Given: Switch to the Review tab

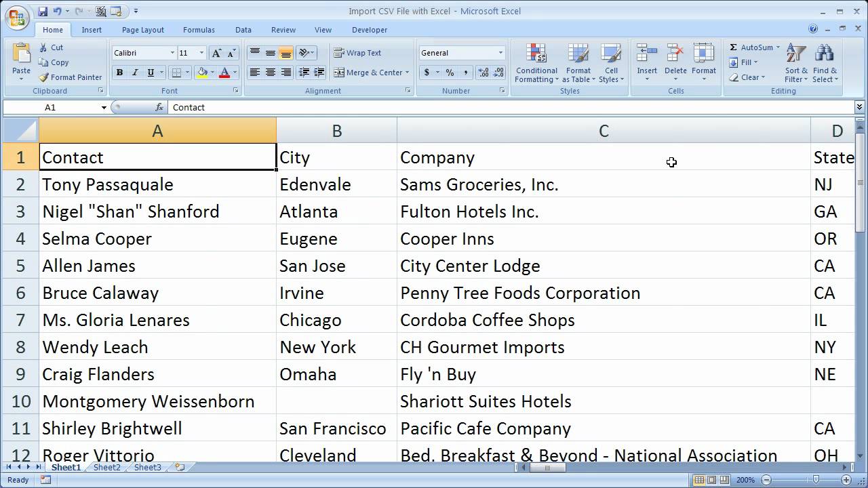Looking at the screenshot, I should [283, 30].
